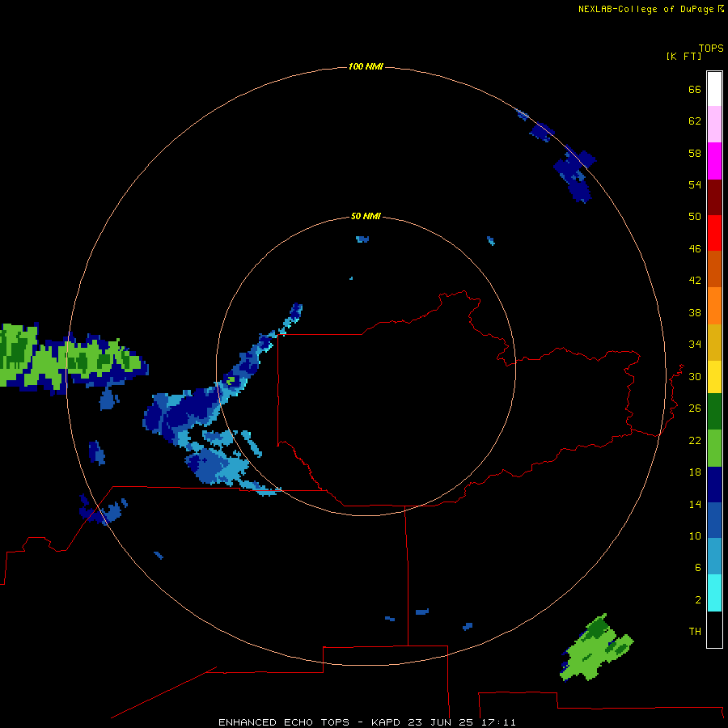Click the 100 NMI range ring label
This screenshot has width=728, height=728.
pos(366,67)
